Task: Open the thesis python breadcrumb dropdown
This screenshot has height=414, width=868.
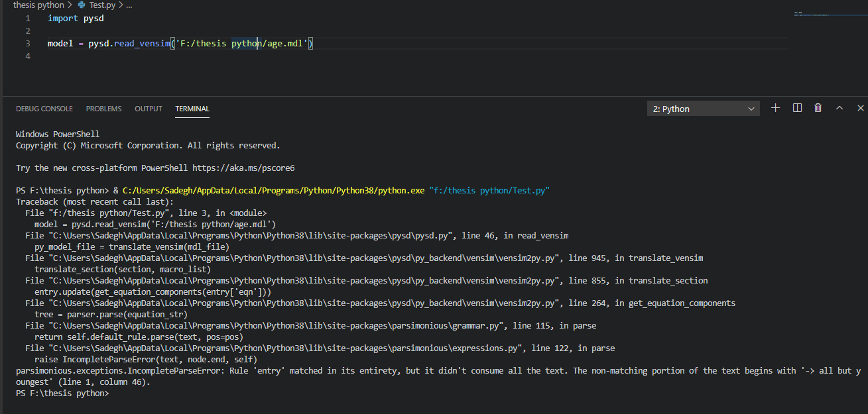Action: tap(38, 5)
